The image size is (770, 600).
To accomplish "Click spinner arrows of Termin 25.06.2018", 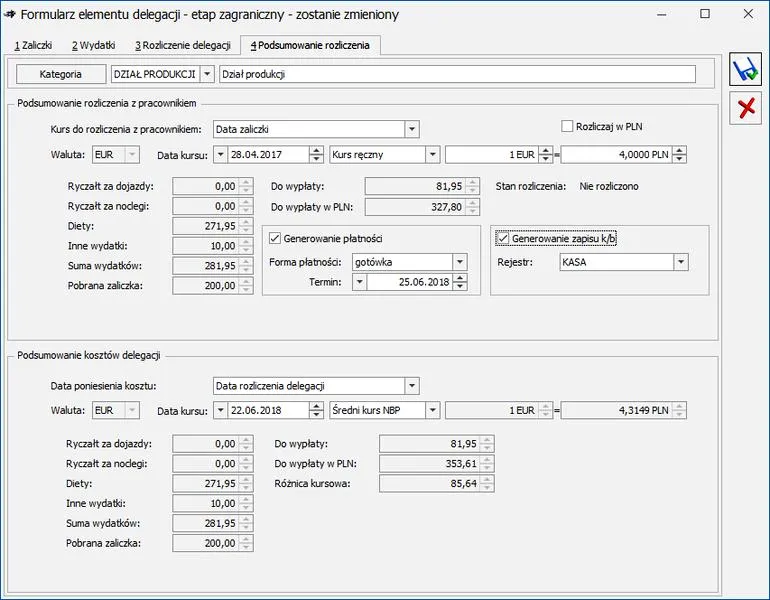I will (460, 282).
